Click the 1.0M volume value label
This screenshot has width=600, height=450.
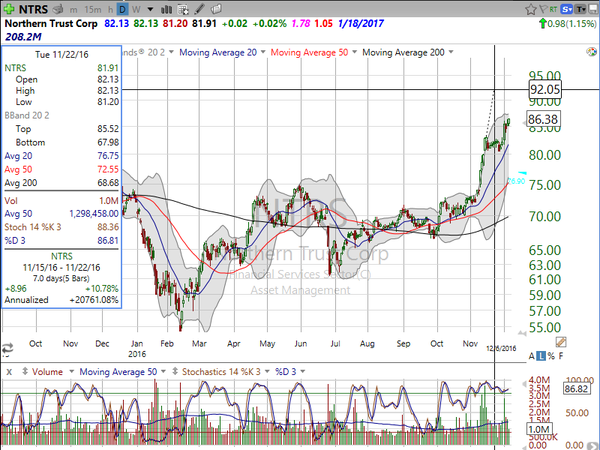(x=540, y=429)
